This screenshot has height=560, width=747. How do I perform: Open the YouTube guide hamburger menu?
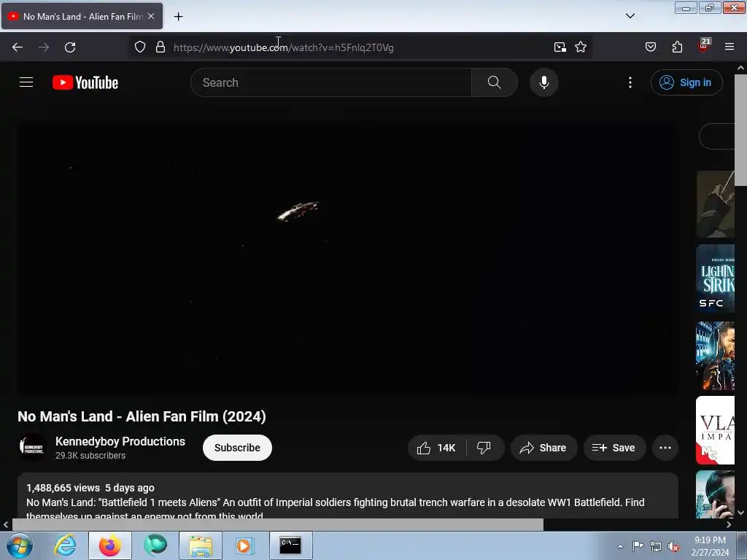coord(26,82)
